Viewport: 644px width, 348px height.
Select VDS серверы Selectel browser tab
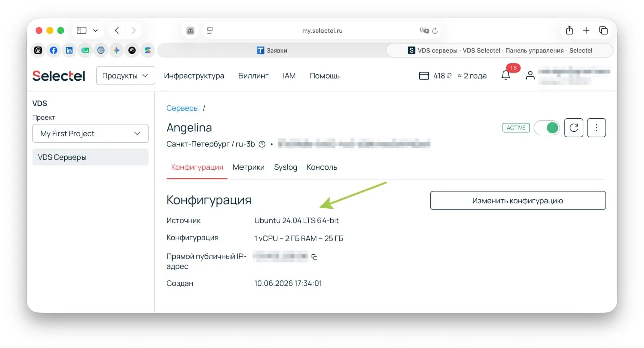[500, 50]
